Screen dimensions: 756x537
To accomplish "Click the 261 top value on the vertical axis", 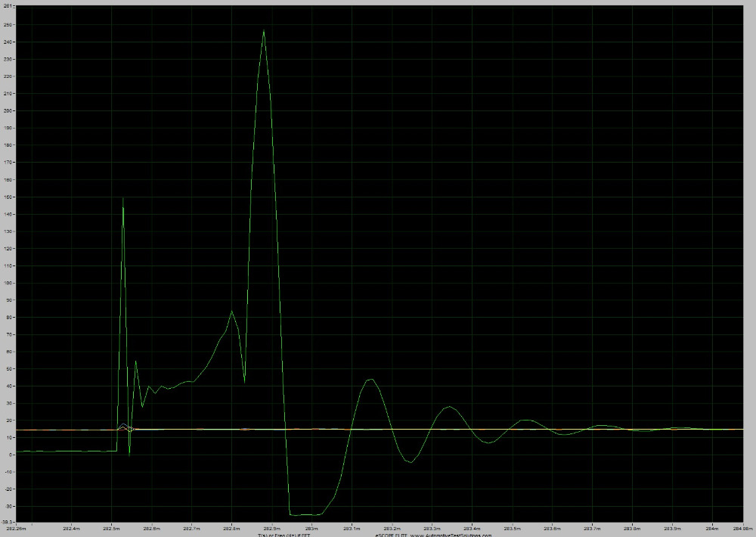I will click(x=8, y=6).
